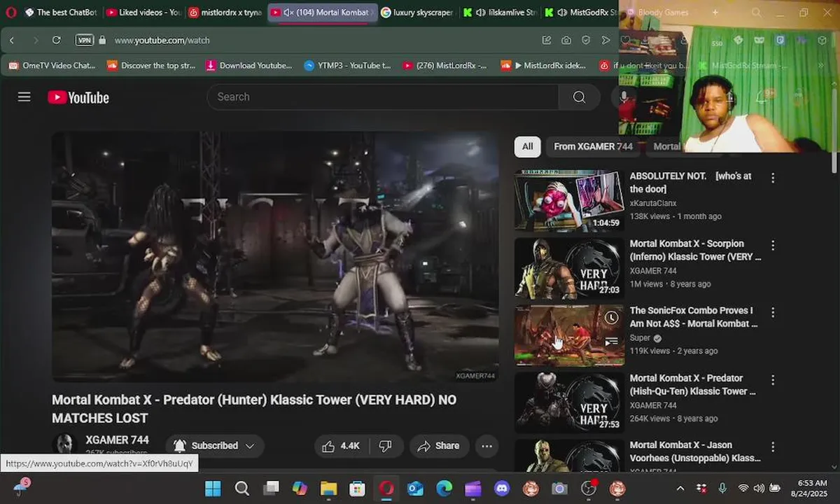The width and height of the screenshot is (840, 504).
Task: Switch to the mistlordrx x tryna tab
Action: point(225,12)
